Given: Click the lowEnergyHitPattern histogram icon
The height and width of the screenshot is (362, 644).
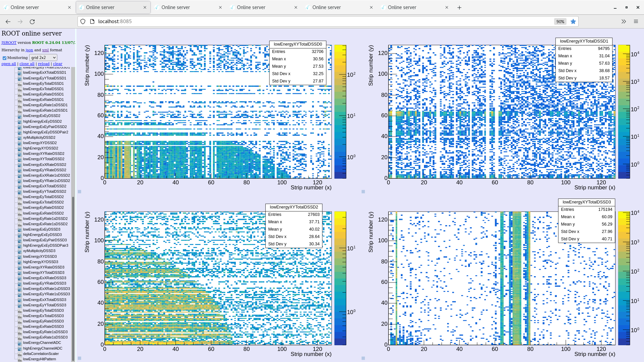Looking at the screenshot, I should (20, 359).
